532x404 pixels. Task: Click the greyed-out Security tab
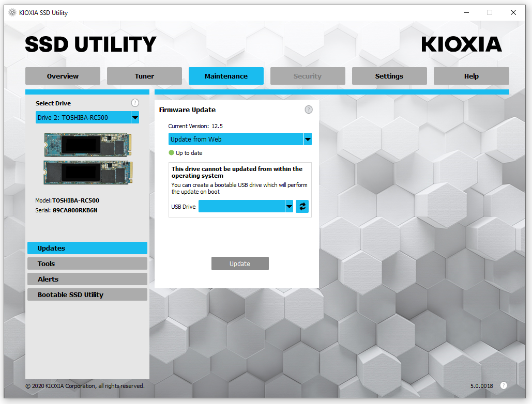point(308,76)
